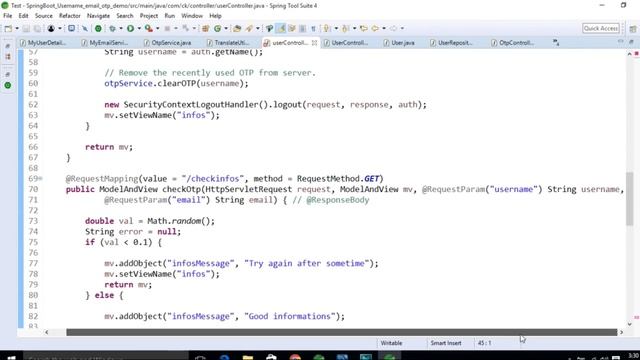Viewport: 640px width, 360px height.
Task: Switch to the OtpService.java editor tab
Action: [167, 42]
